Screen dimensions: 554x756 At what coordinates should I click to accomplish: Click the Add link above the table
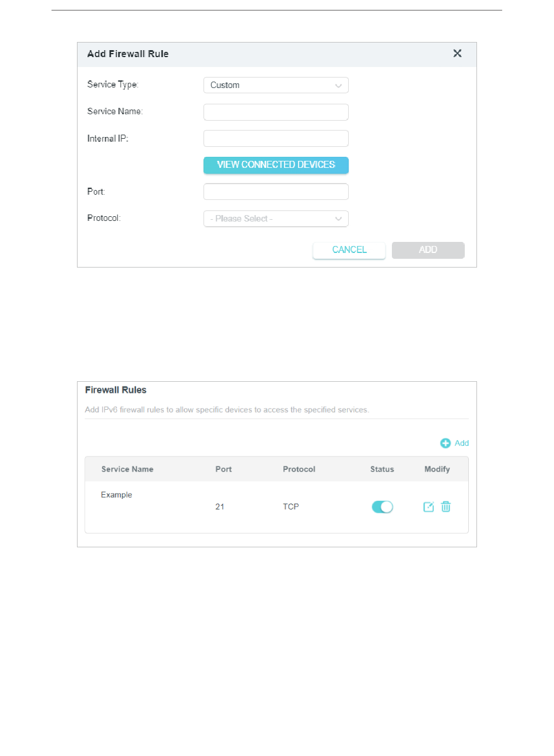462,444
